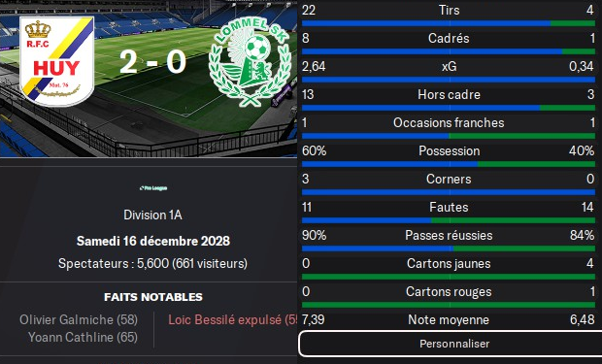Click the 2 - 0 match score
The image size is (602, 364).
152,62
